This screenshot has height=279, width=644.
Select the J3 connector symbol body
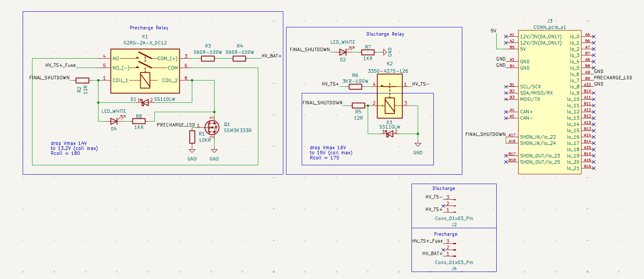click(x=549, y=102)
